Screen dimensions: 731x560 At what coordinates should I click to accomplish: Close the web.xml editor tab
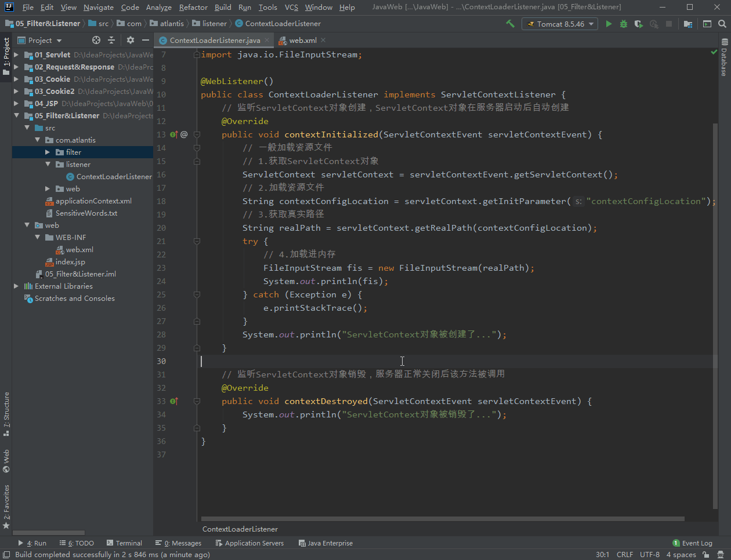coord(323,40)
